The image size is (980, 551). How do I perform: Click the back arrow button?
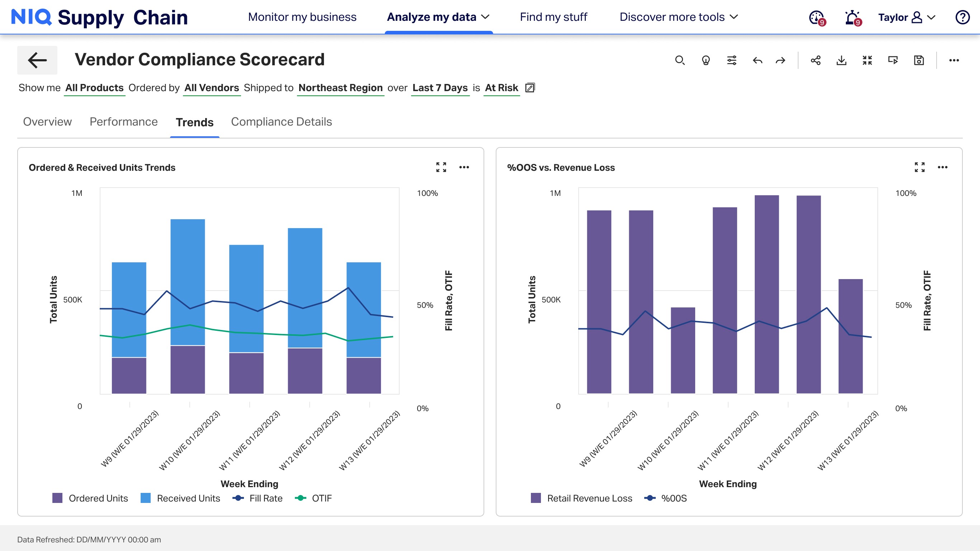tap(37, 60)
